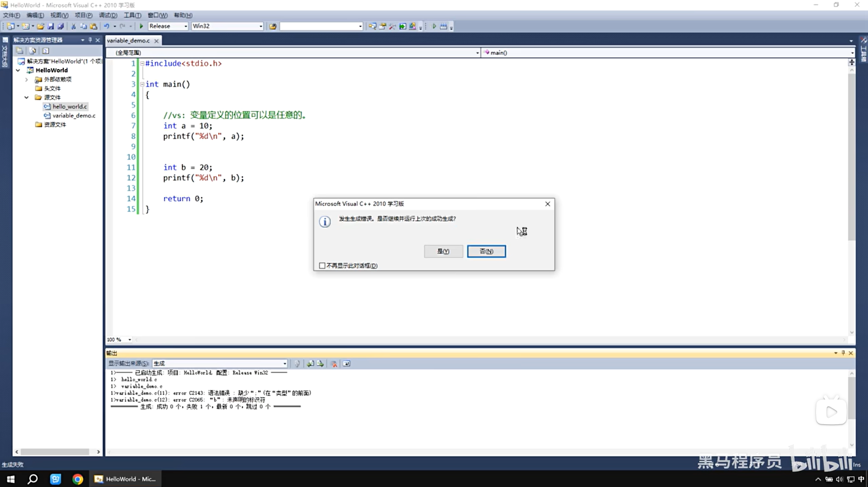Open the 工具(T) menu

(x=133, y=15)
